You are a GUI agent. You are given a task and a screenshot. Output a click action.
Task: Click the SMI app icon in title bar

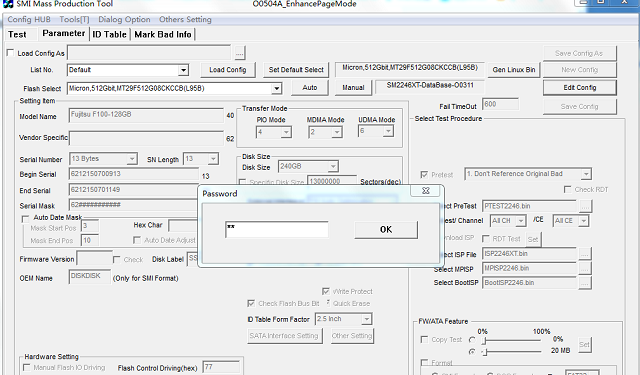(x=8, y=4)
